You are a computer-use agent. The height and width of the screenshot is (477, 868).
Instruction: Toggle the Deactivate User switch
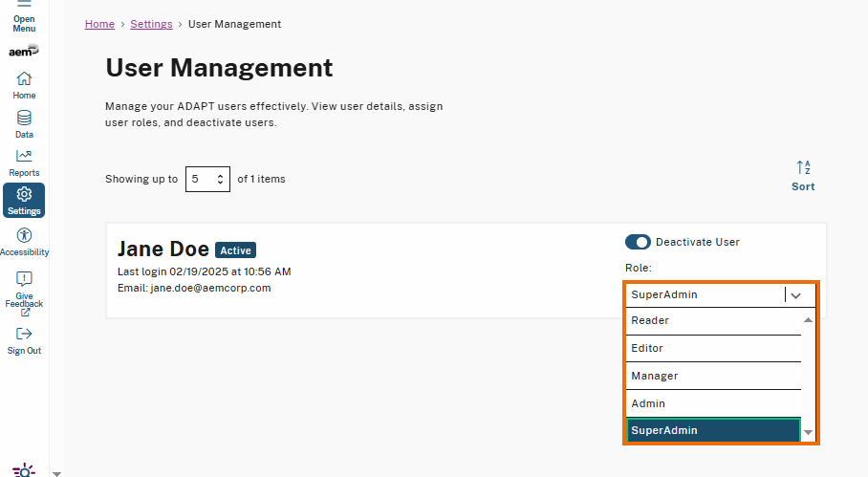638,243
